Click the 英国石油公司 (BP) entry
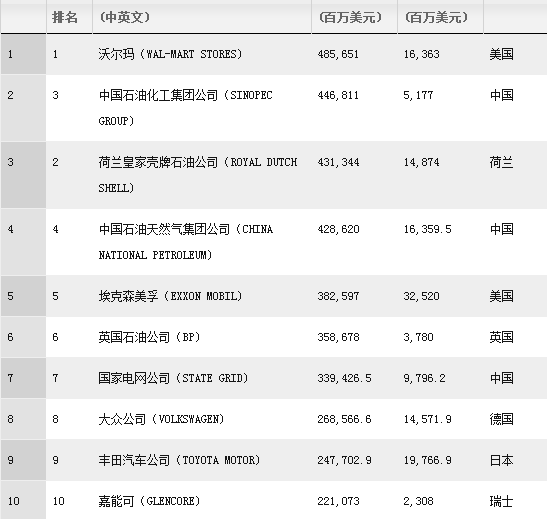 click(x=149, y=337)
